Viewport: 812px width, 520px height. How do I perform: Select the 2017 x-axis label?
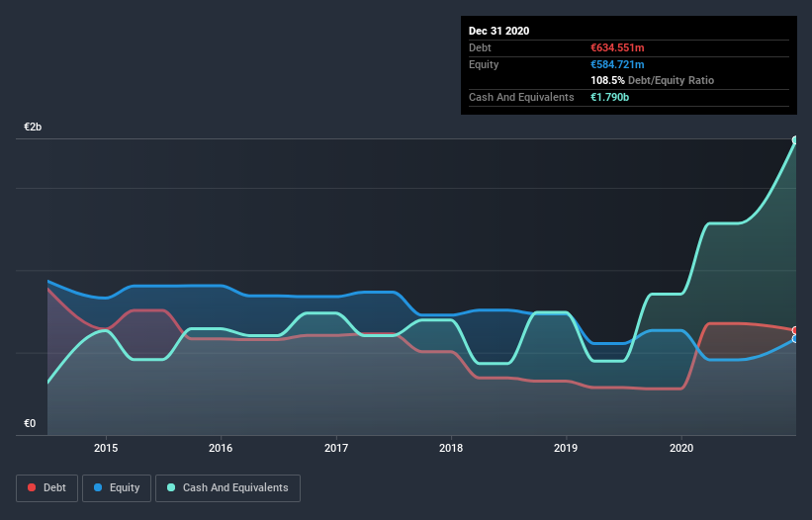[x=336, y=448]
